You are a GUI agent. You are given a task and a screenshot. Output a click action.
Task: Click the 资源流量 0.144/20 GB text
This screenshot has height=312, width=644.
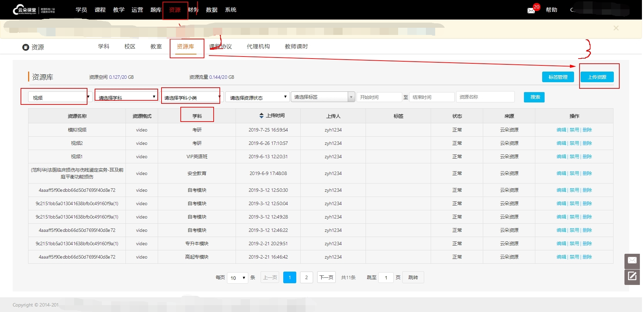[212, 77]
